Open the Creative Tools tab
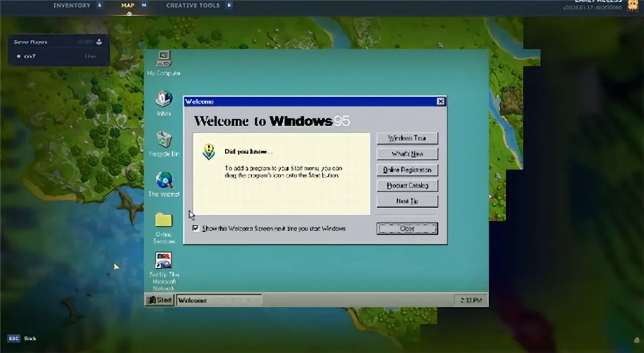The width and height of the screenshot is (644, 353). coord(193,5)
